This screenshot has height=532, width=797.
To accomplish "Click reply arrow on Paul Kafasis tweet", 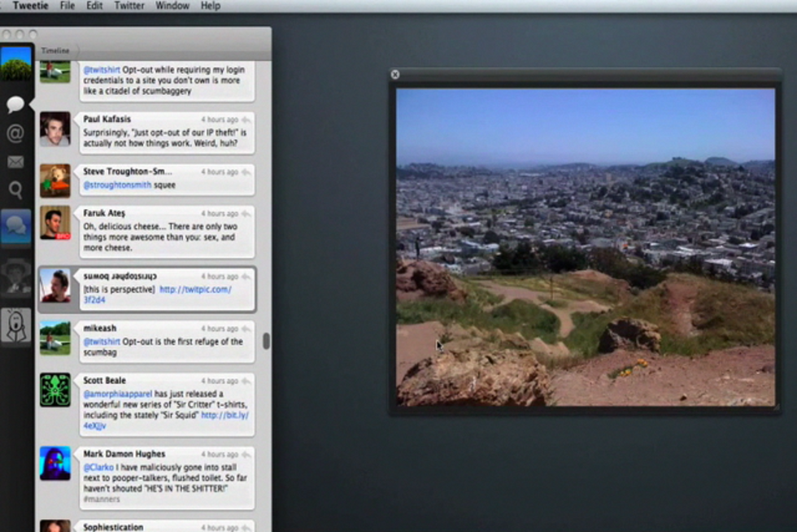I will (x=246, y=120).
